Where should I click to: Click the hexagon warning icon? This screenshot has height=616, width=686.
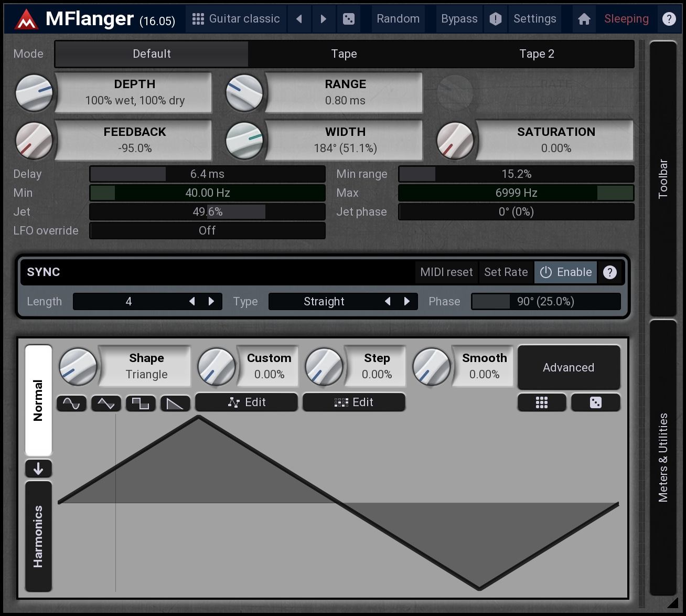coord(495,19)
